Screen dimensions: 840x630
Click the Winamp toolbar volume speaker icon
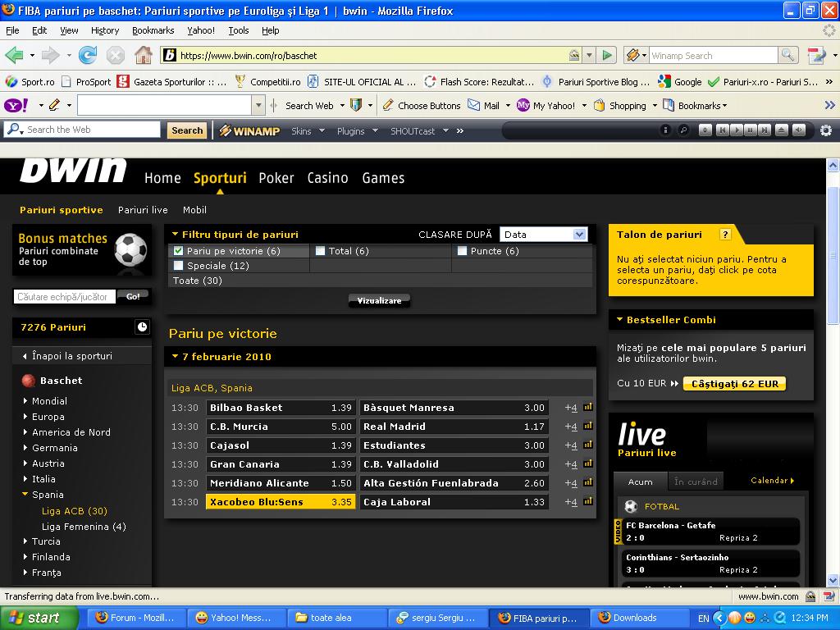click(799, 130)
